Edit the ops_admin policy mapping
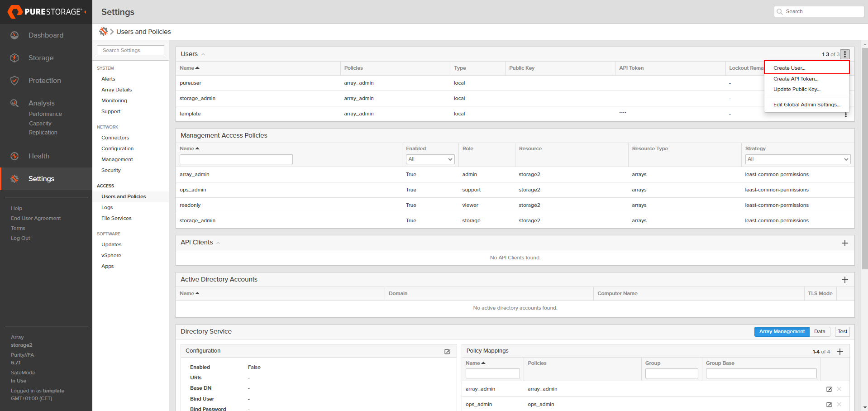Viewport: 868px width, 411px height. [x=829, y=405]
